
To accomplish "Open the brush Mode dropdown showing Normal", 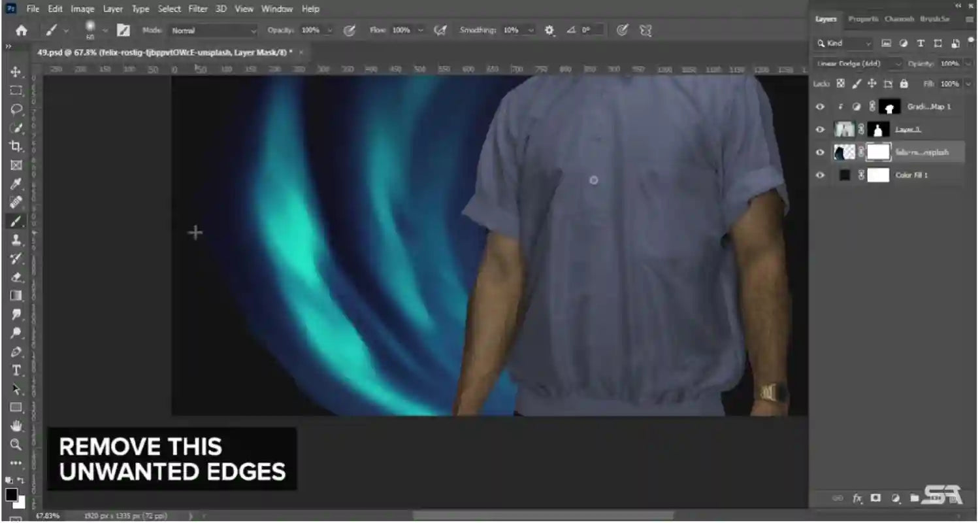I will (213, 30).
